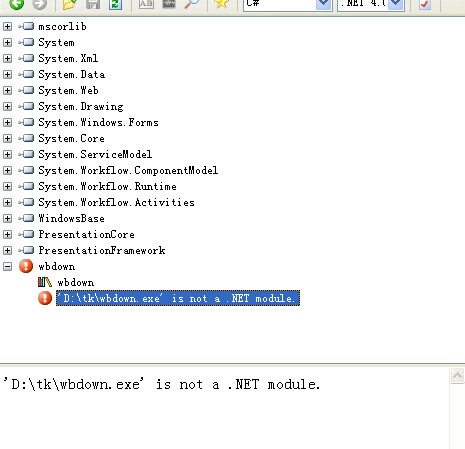Go forward with the grey arrow
Screen dimensions: 465x449
click(x=39, y=4)
